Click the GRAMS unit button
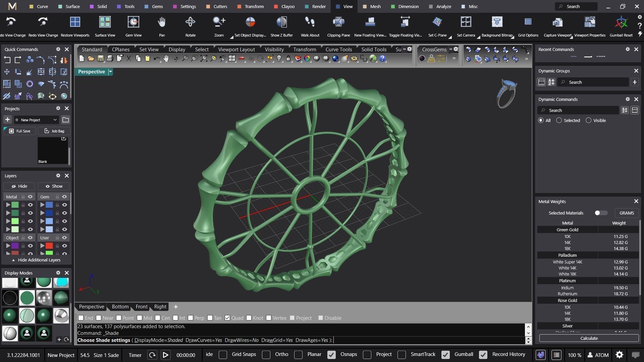This screenshot has height=362, width=644. (x=627, y=213)
